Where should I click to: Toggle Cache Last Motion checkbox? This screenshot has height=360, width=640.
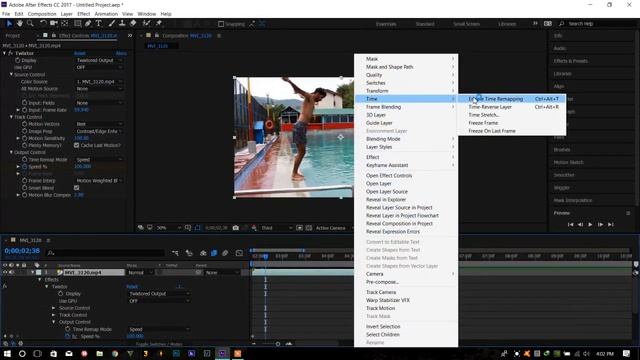[x=76, y=145]
